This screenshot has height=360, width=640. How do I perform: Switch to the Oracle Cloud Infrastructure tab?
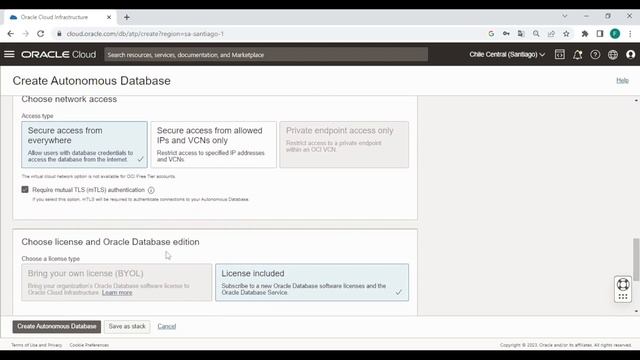tap(59, 17)
